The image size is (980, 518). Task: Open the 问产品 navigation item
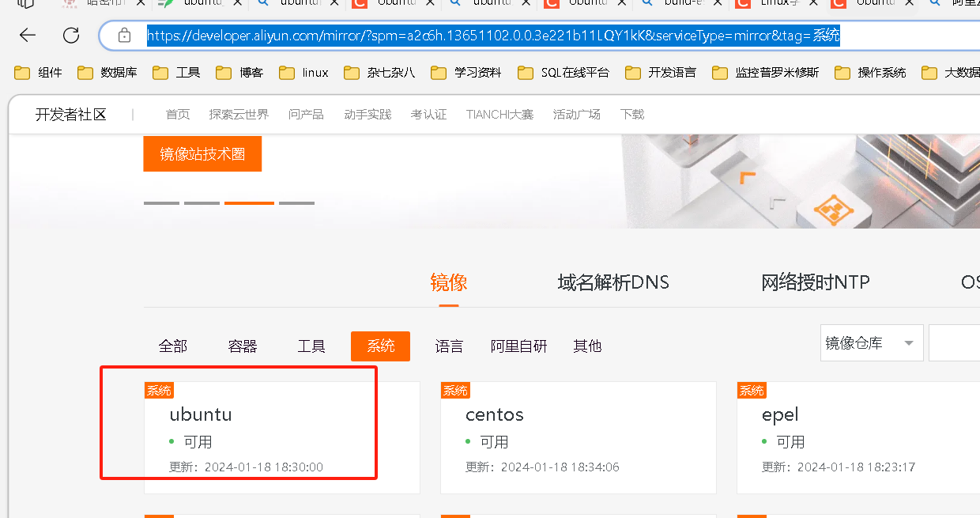coord(306,115)
